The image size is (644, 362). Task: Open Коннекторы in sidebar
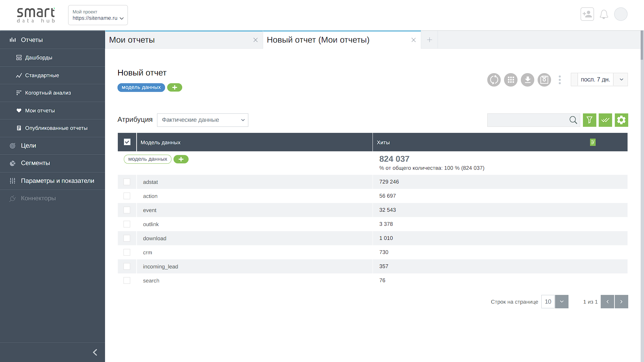52,198
